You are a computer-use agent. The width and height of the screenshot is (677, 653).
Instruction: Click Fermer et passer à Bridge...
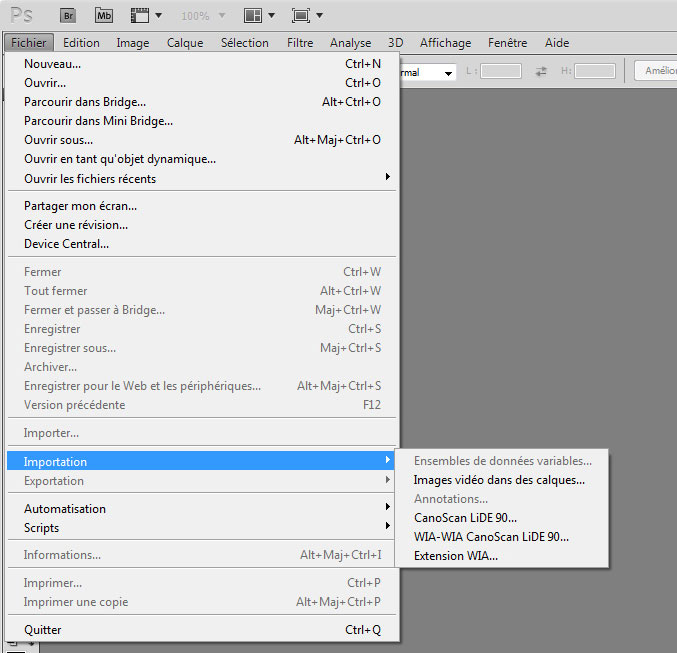point(202,310)
